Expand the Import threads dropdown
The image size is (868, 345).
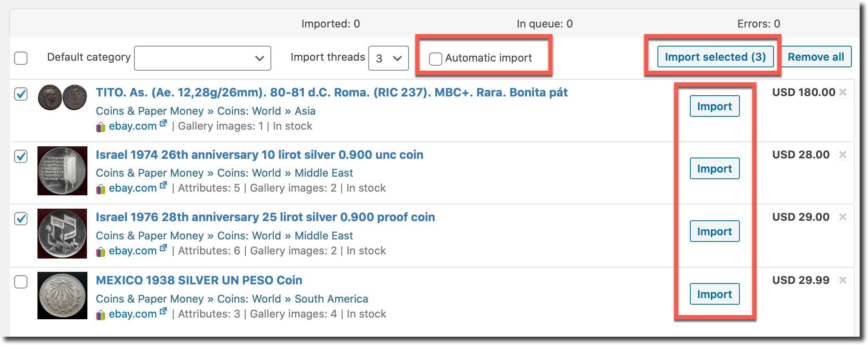388,58
